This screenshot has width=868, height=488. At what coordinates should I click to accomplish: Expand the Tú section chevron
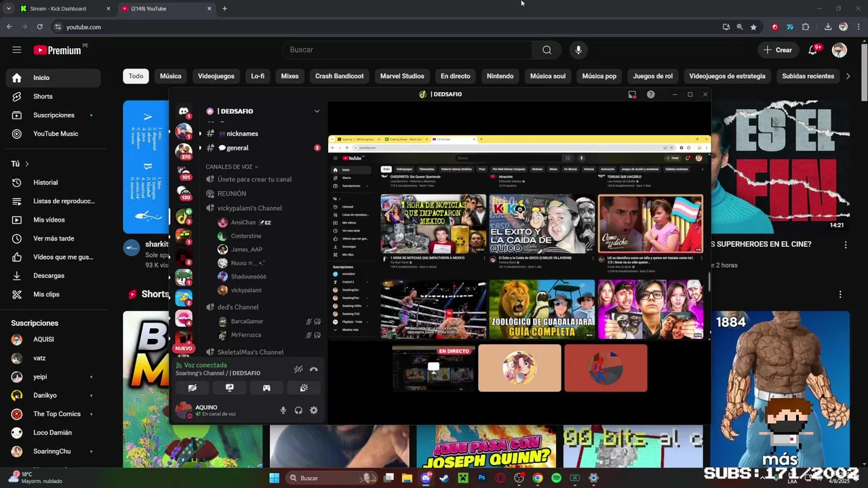pos(27,164)
